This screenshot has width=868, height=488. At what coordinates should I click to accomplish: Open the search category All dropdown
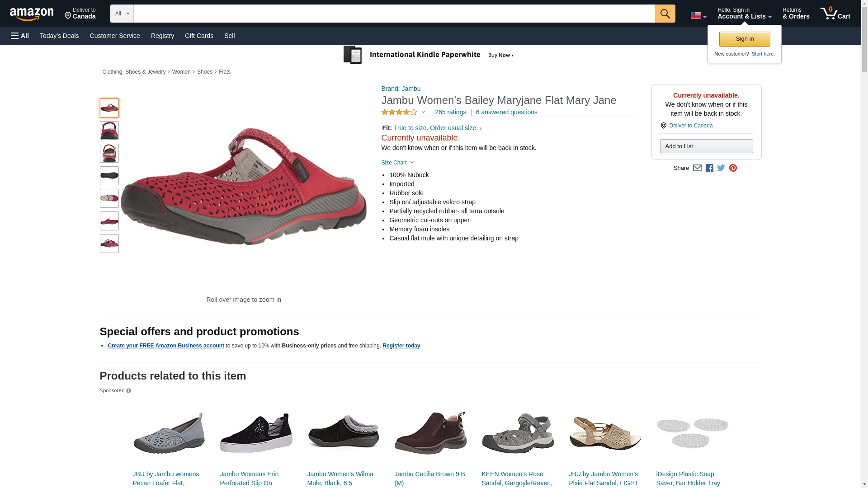[x=122, y=14]
